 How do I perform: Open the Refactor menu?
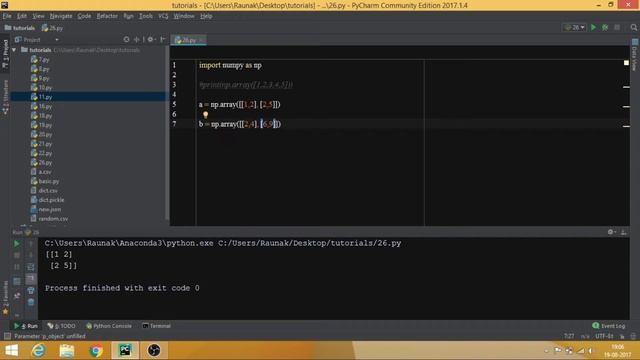107,16
